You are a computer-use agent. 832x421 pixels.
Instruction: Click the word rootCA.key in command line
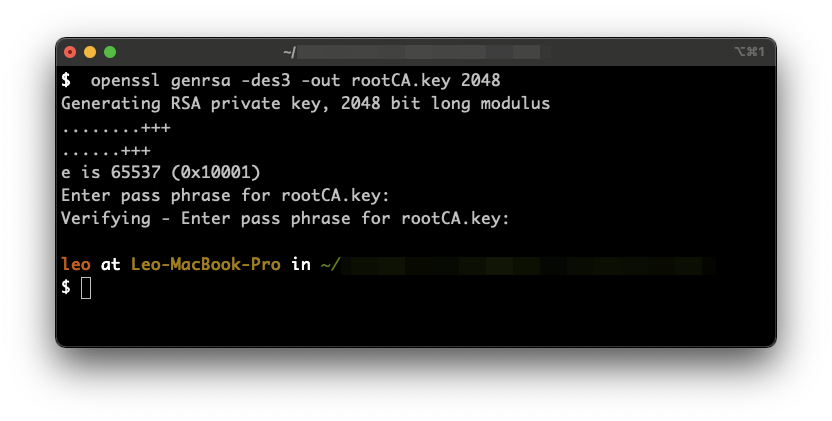coord(401,81)
